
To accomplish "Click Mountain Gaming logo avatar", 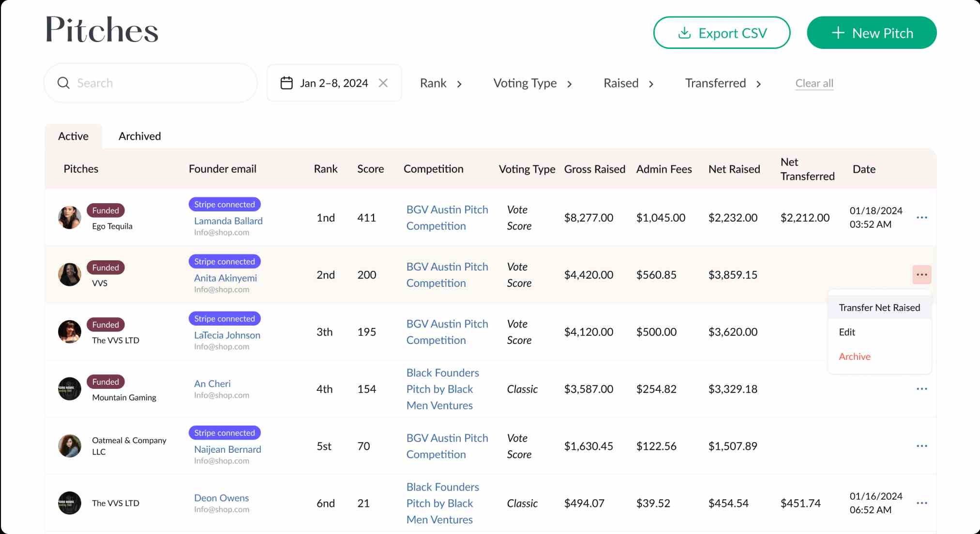I will tap(70, 389).
